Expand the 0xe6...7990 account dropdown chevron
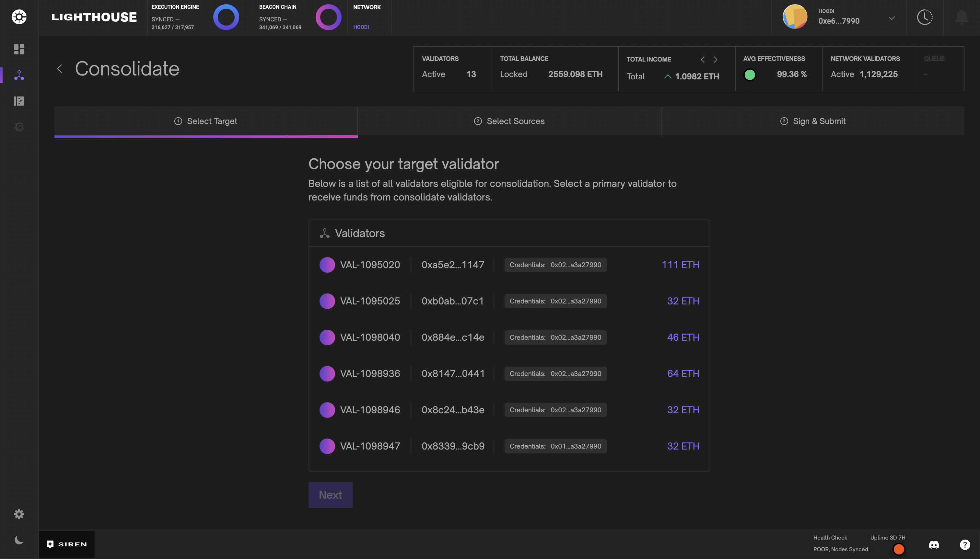This screenshot has width=980, height=559. (x=892, y=18)
